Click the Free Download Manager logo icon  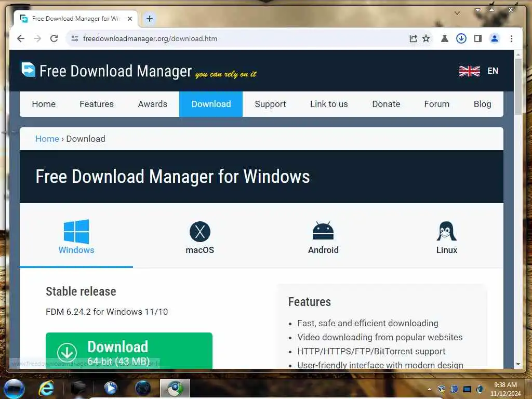tap(28, 70)
